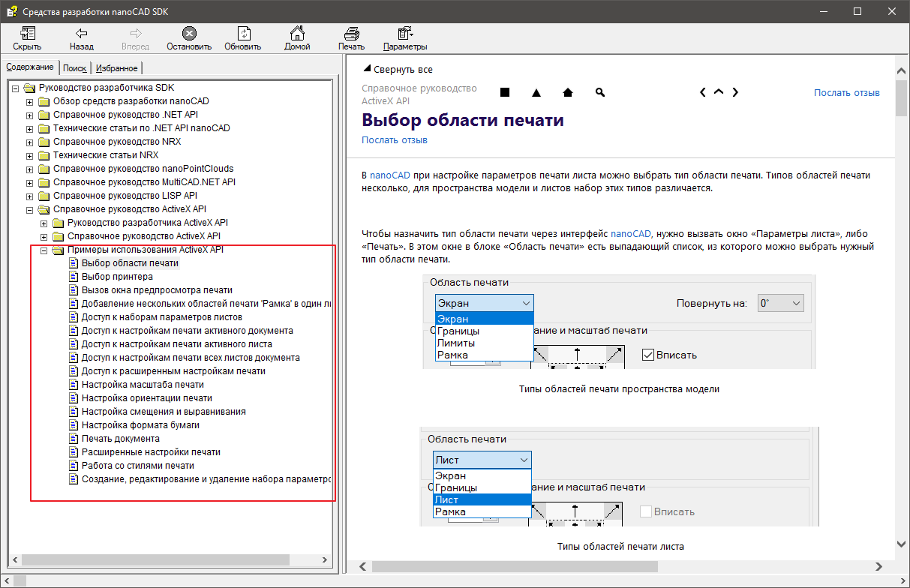Expand the Технические статьи по .NET API nanoCAD node

coord(30,128)
